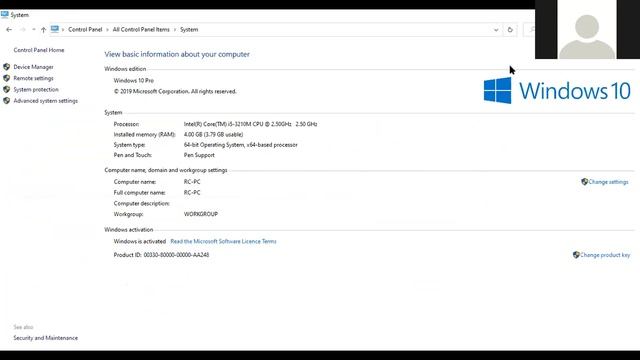This screenshot has width=640, height=360.
Task: Open Security and Maintenance
Action: [x=45, y=338]
